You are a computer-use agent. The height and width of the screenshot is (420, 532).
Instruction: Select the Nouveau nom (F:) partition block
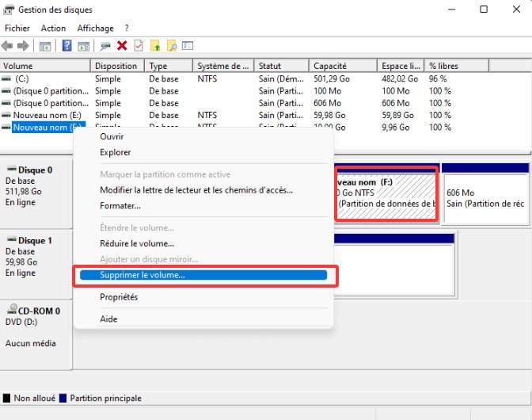click(386, 193)
